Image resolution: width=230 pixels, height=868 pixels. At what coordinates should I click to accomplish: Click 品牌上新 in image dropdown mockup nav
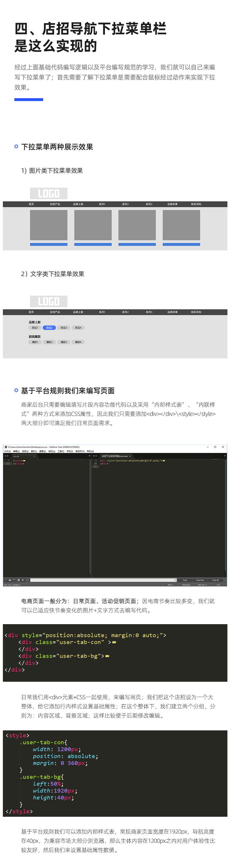click(x=78, y=204)
